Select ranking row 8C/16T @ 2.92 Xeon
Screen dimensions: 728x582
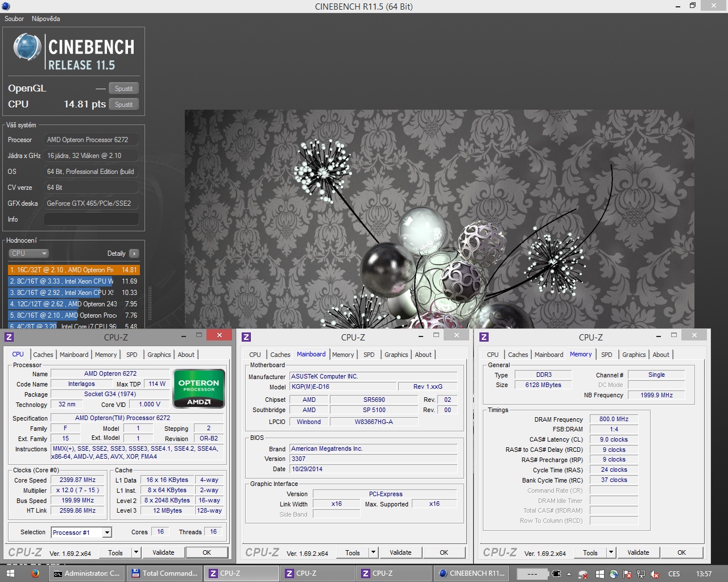coord(74,293)
